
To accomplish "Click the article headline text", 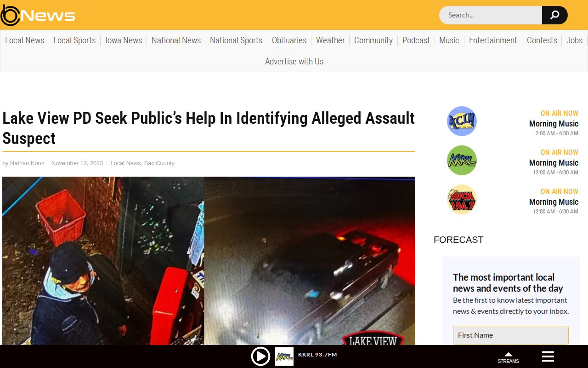I will (x=209, y=128).
